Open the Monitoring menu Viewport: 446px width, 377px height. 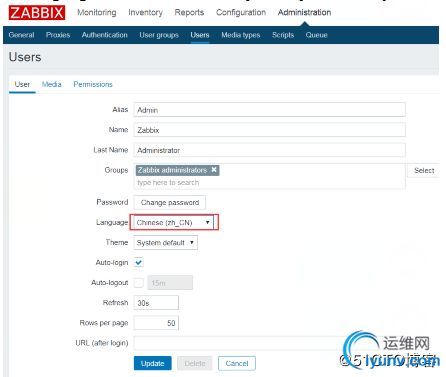97,13
